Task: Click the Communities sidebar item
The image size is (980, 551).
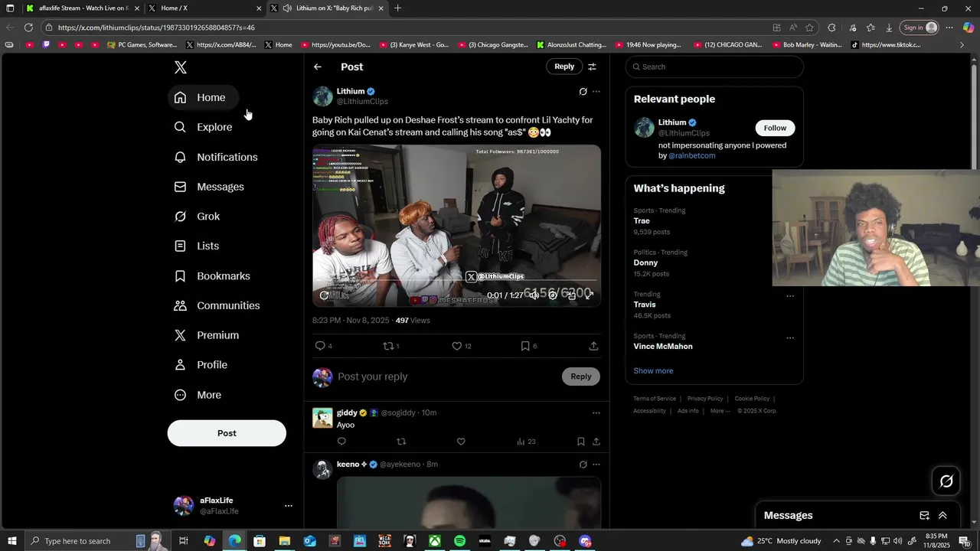Action: (x=217, y=305)
